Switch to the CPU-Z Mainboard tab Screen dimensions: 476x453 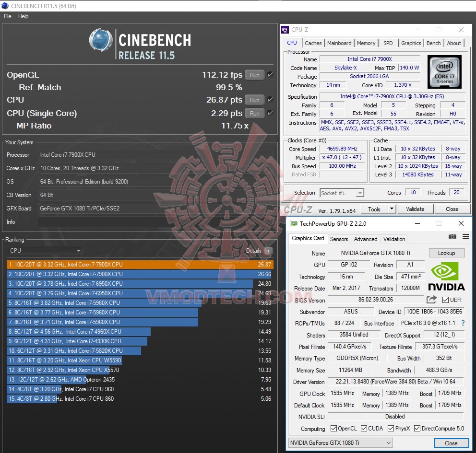coord(339,43)
